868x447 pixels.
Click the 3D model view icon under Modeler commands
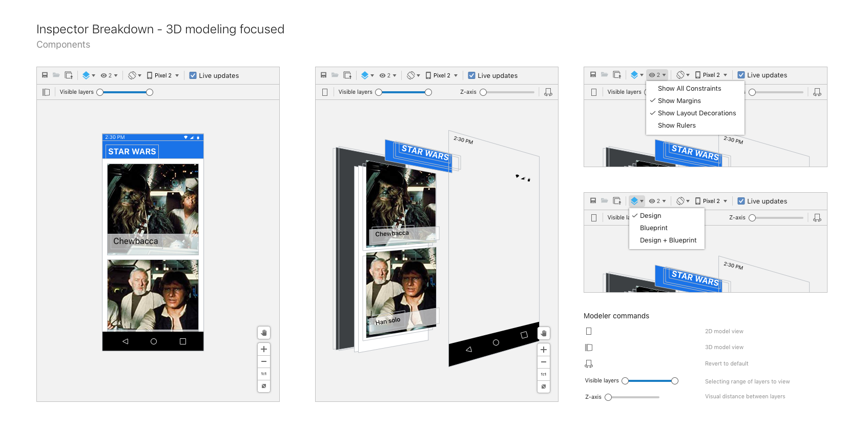pos(589,348)
